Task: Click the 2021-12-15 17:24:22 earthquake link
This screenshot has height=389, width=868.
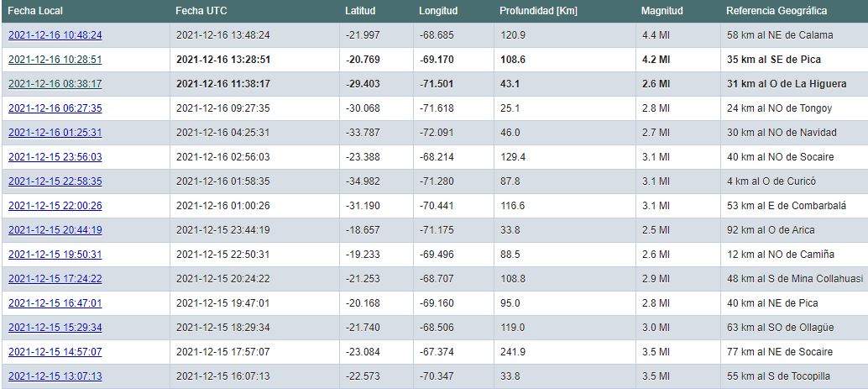Action: point(55,279)
